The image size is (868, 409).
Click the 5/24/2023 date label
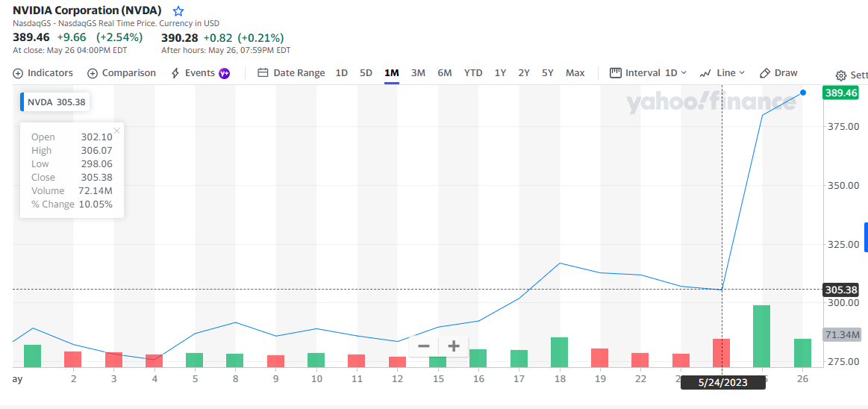point(723,382)
